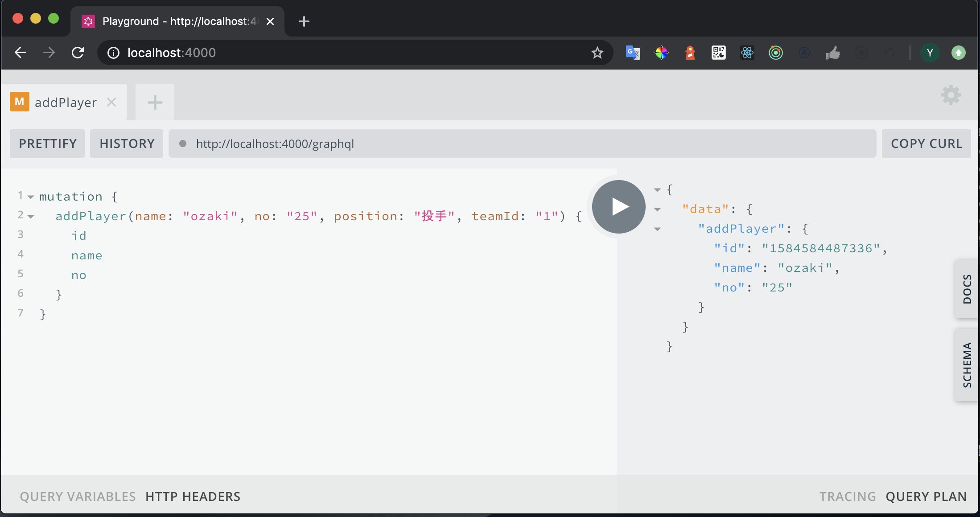Image resolution: width=980 pixels, height=517 pixels.
Task: Open the HISTORY panel
Action: coord(127,144)
